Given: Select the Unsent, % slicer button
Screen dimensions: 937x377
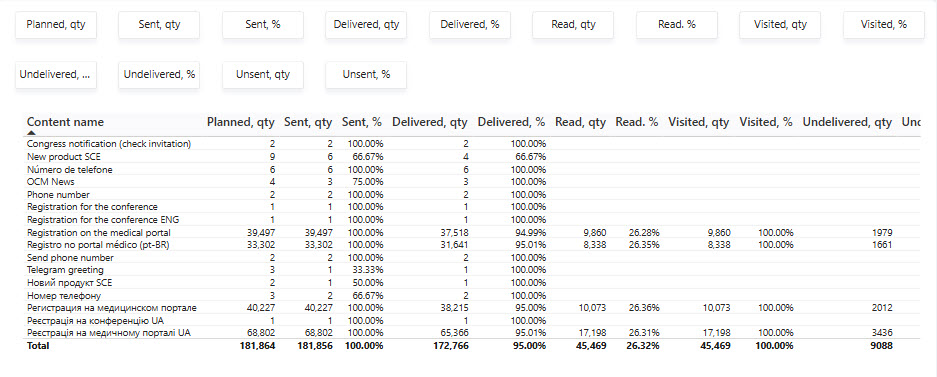Looking at the screenshot, I should pyautogui.click(x=366, y=75).
